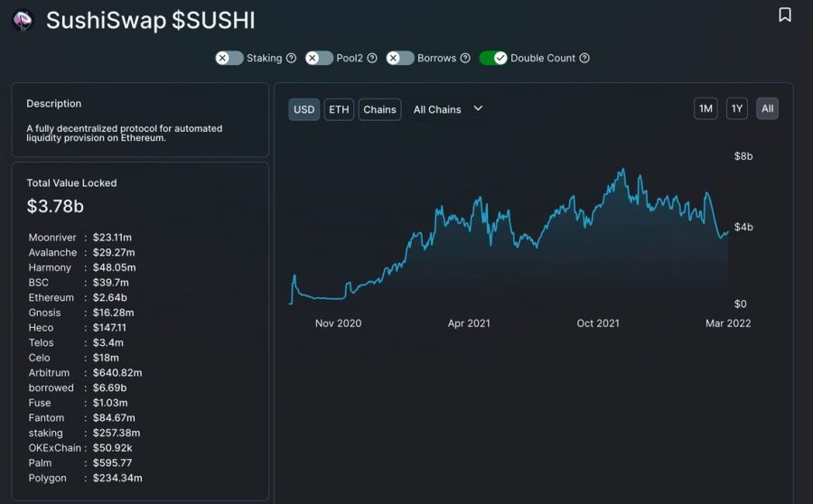Click the Description heading

[54, 104]
